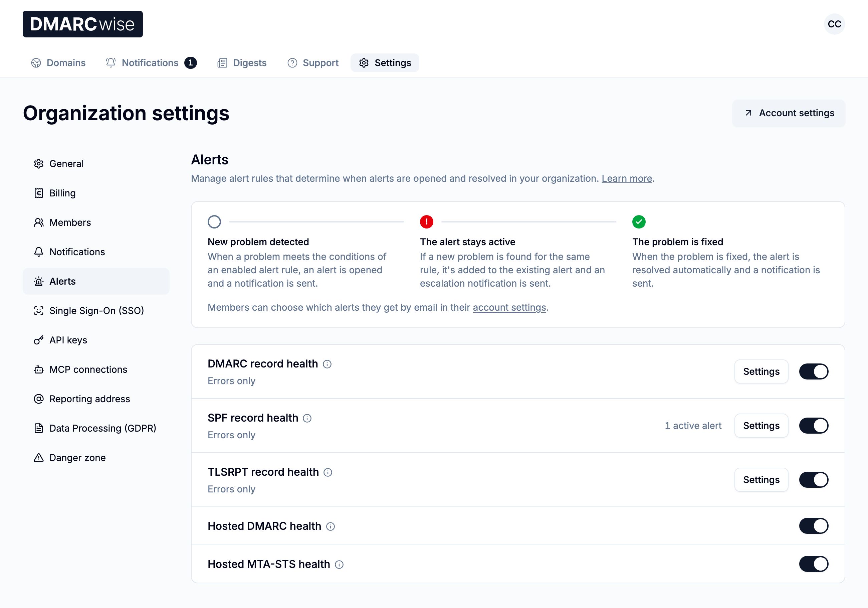868x608 pixels.
Task: Switch off Hosted MTA-STS health toggle
Action: click(x=814, y=564)
